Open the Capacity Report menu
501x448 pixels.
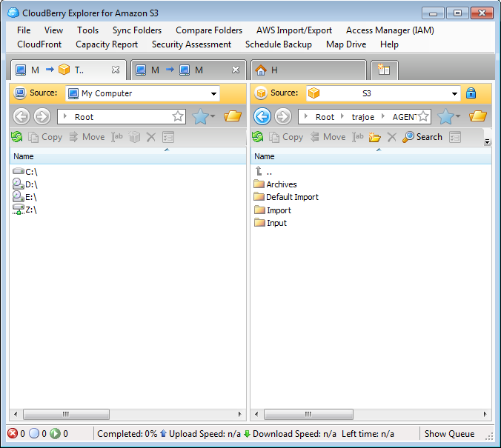[x=107, y=44]
